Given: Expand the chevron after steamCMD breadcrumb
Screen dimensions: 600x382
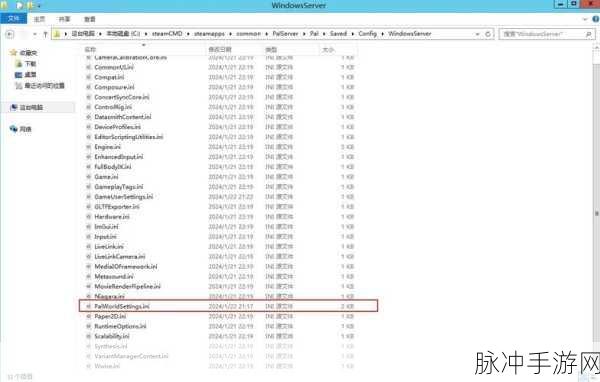Looking at the screenshot, I should pyautogui.click(x=188, y=34).
